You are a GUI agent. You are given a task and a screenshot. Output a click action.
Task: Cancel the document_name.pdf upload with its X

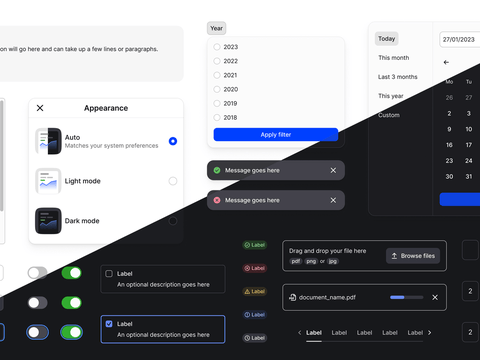[435, 297]
